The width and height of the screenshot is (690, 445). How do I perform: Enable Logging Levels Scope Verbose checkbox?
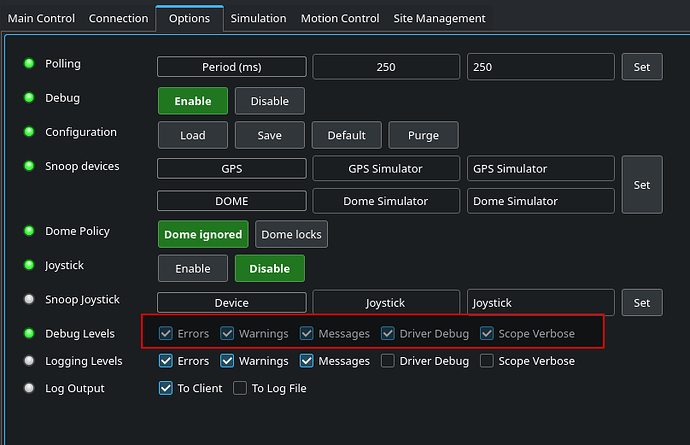[x=487, y=361]
